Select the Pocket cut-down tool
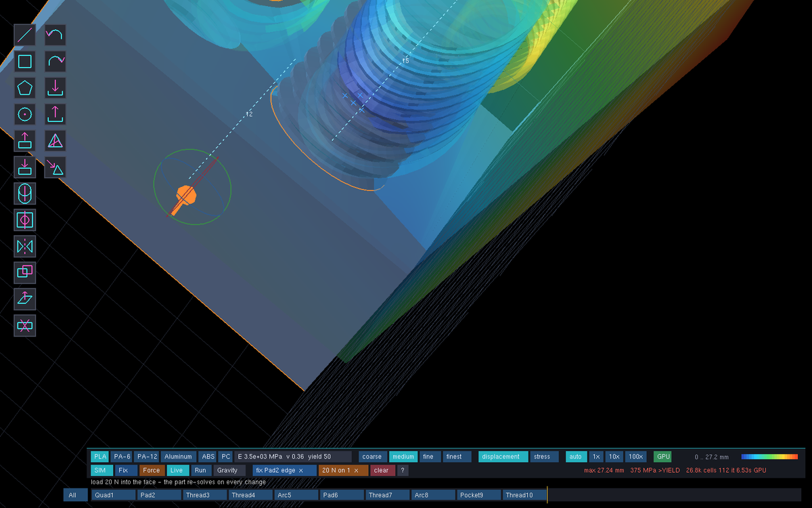812x508 pixels. [25, 167]
